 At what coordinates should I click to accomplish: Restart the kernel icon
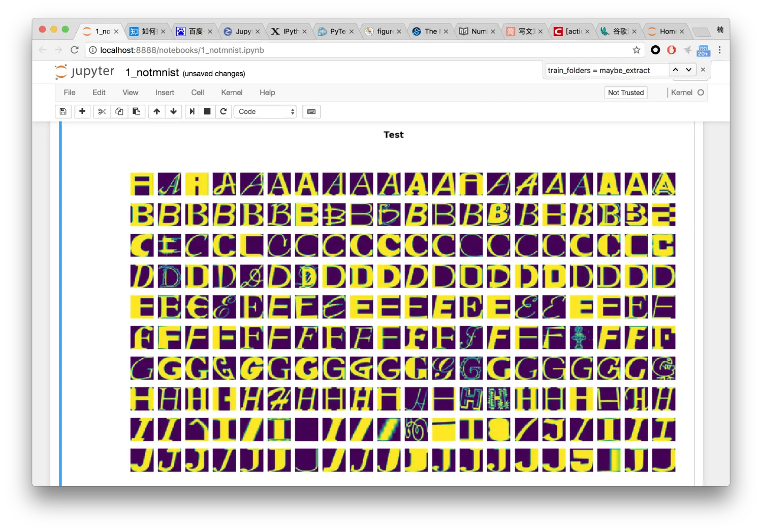tap(224, 112)
